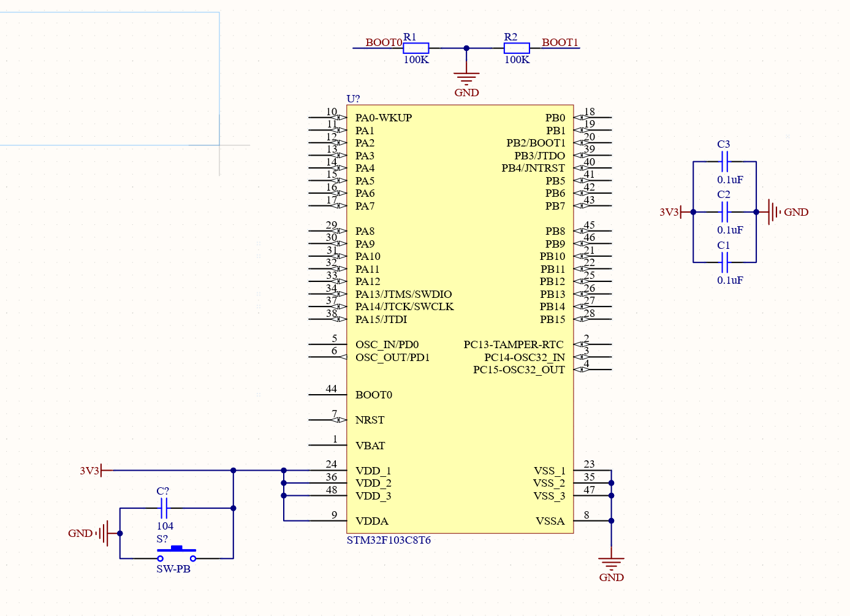Click the PA13/JTMS/SWDIO pin name

click(x=404, y=294)
